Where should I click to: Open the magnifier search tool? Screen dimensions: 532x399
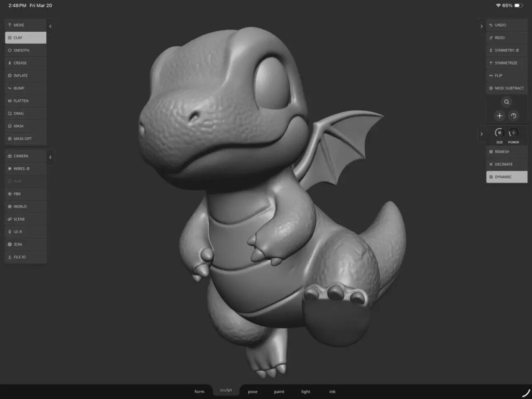click(506, 102)
